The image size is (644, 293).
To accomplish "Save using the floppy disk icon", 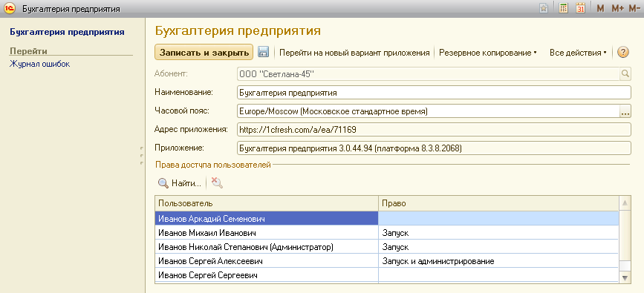I will pos(263,52).
